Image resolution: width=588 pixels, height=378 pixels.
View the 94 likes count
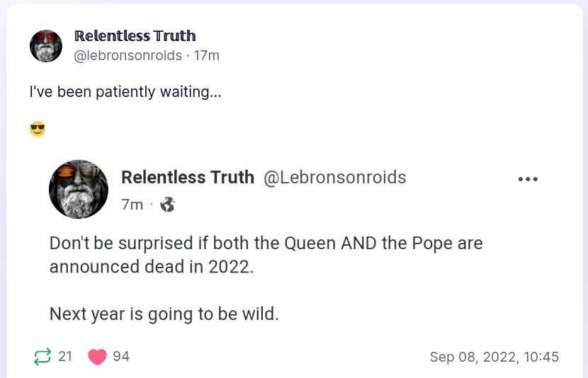tap(121, 356)
